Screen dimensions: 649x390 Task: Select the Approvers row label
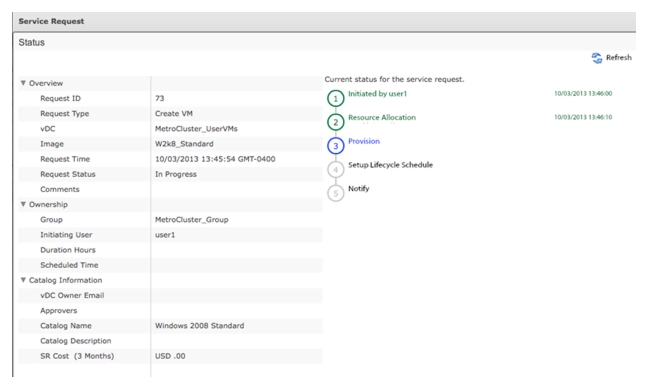[x=58, y=311]
